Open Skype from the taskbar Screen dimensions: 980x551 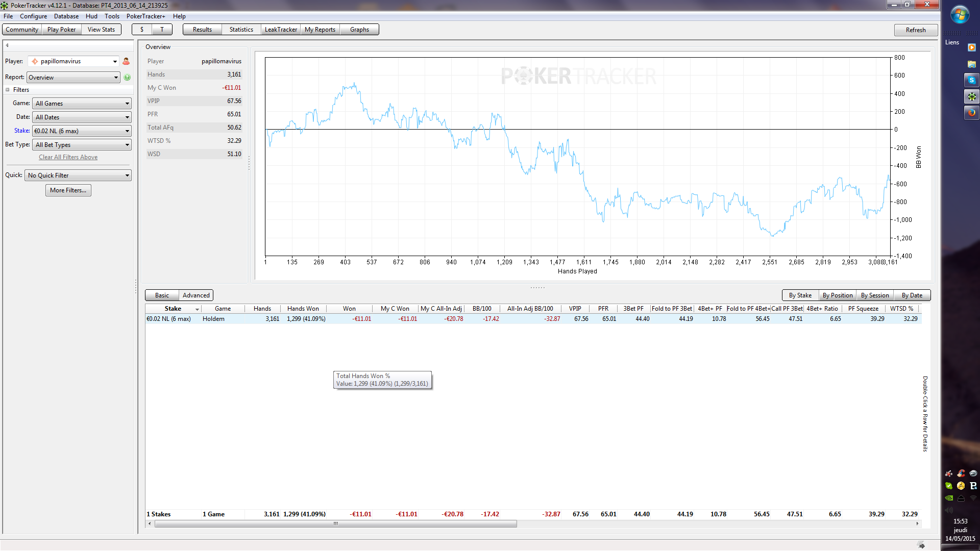971,80
